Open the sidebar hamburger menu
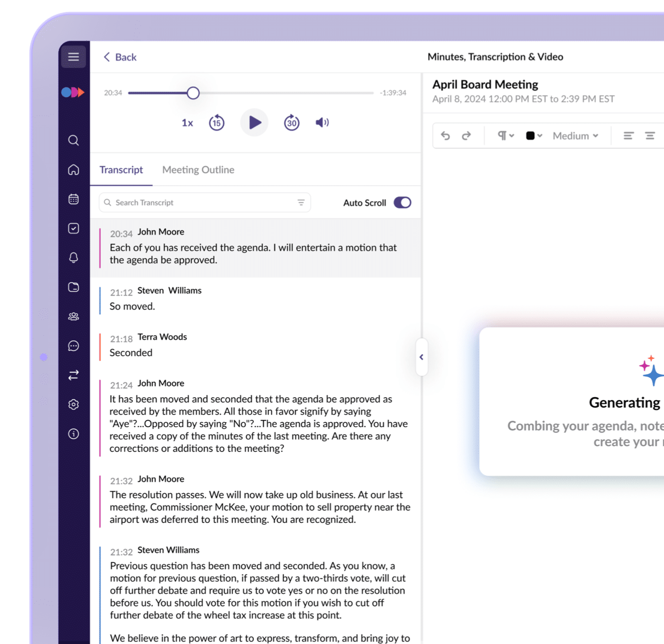Screen dimensions: 664x644 (x=74, y=57)
